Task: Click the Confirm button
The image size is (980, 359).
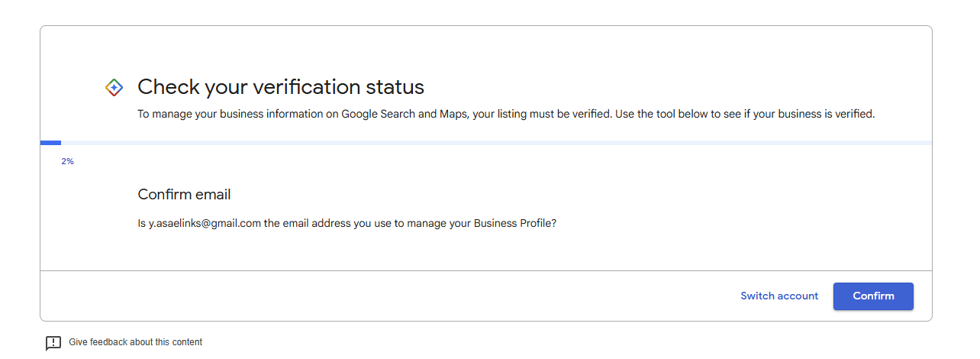Action: click(873, 296)
